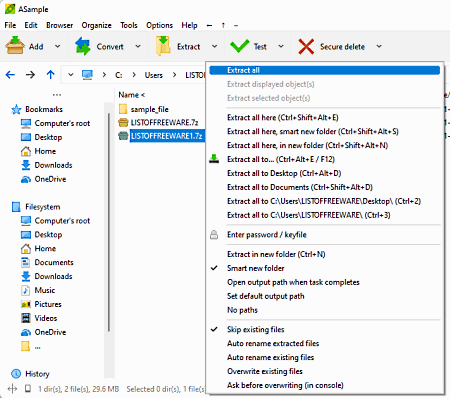This screenshot has width=450, height=398.
Task: Expand the chevron after Users in path
Action: [175, 75]
